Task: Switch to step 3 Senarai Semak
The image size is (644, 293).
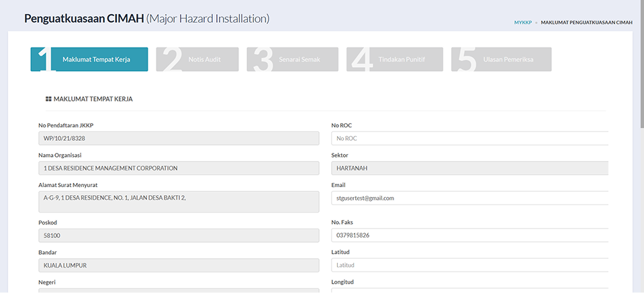Action: pyautogui.click(x=292, y=60)
